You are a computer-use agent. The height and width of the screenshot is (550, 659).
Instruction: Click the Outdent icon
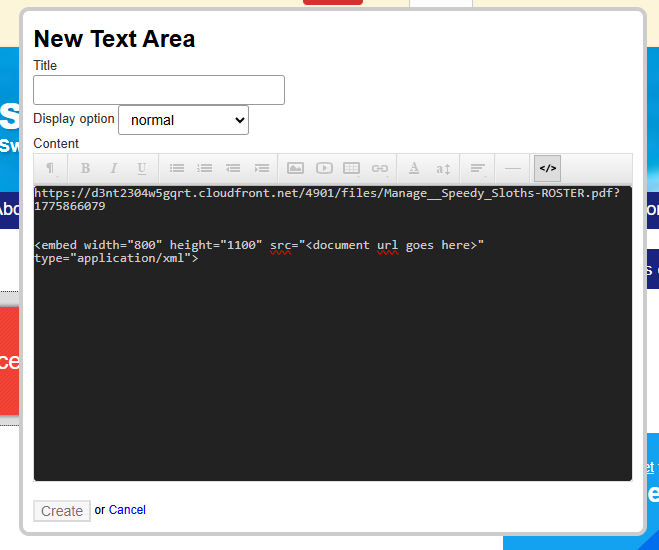point(233,168)
